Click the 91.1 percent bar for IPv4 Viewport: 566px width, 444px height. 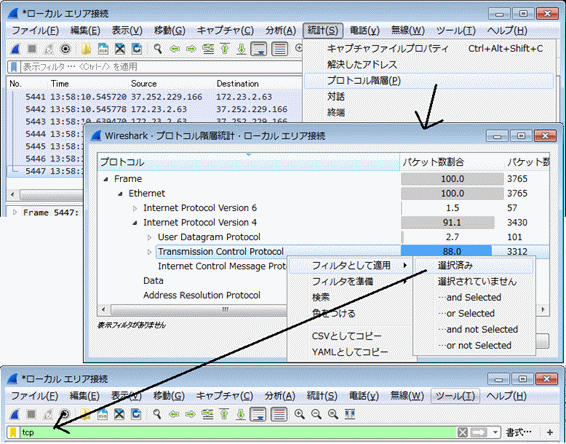coord(448,223)
